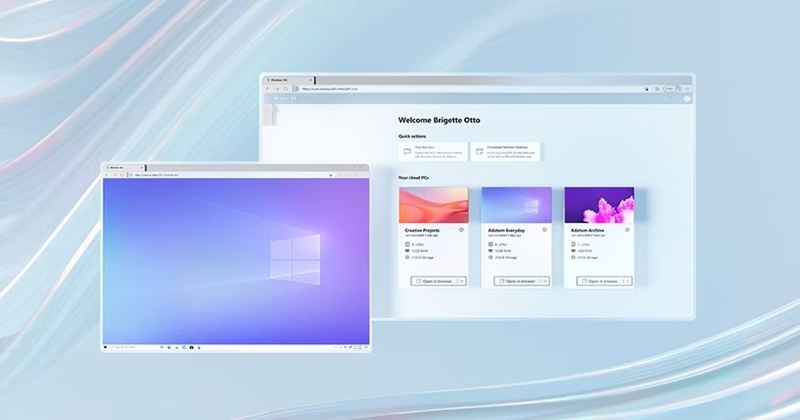The image size is (800, 420).
Task: Expand dropdown next to Creative Projects Open in browser
Action: [462, 281]
